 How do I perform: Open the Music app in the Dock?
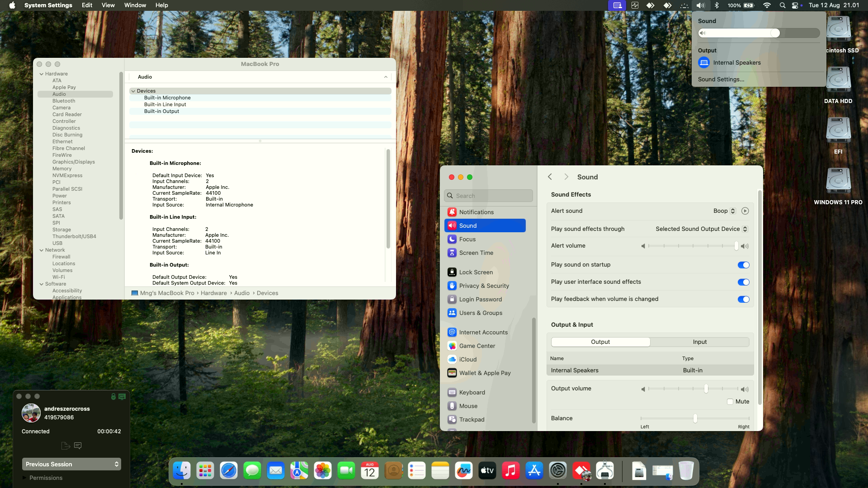[x=510, y=471]
